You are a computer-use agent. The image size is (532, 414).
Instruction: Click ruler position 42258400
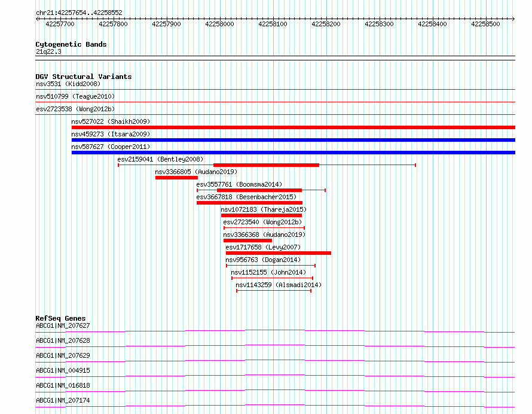click(433, 24)
